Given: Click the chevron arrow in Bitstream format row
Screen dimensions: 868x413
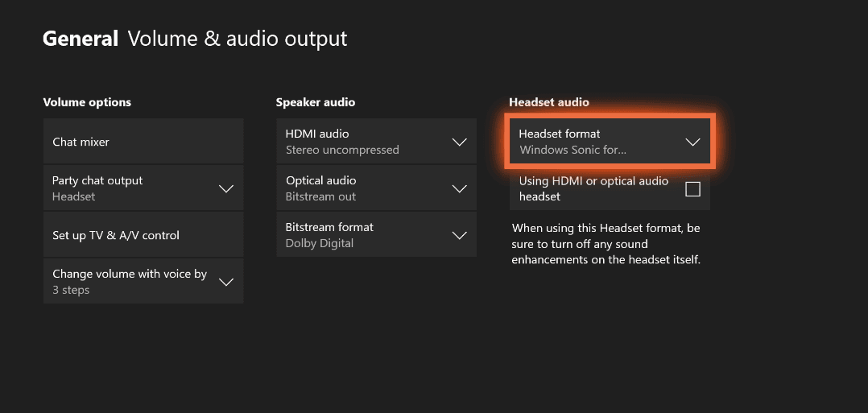Looking at the screenshot, I should pyautogui.click(x=459, y=235).
